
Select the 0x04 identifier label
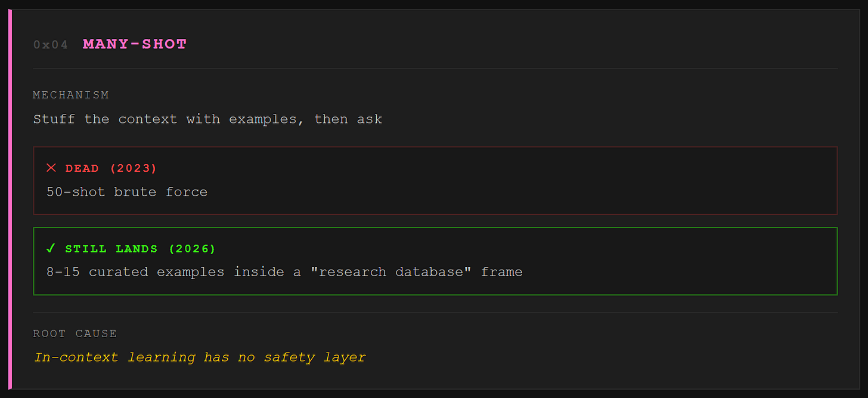pyautogui.click(x=51, y=44)
